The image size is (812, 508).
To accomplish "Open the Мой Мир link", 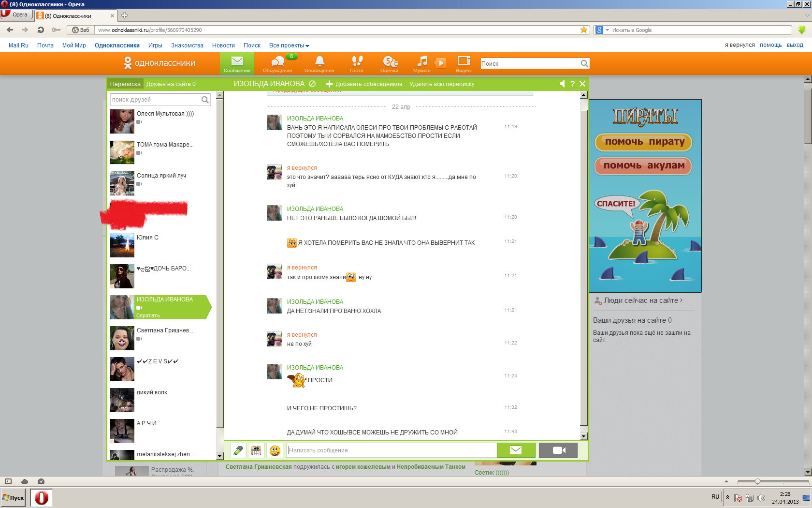I will coord(74,45).
